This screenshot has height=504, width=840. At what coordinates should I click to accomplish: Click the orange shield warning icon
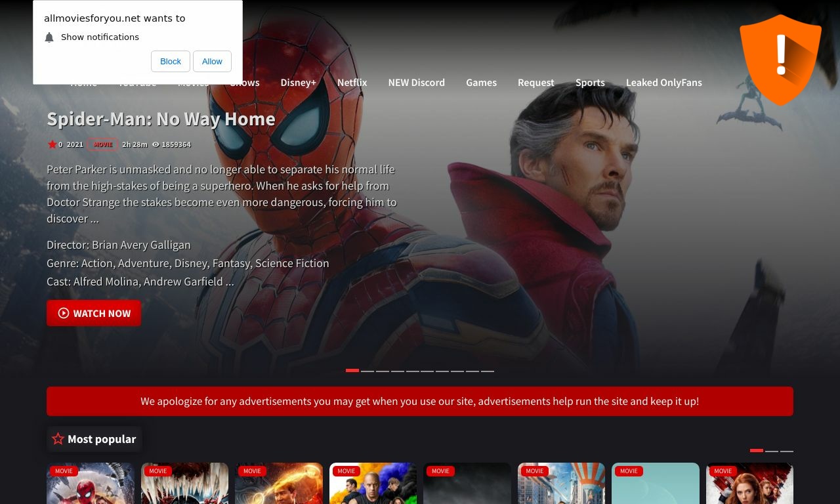coord(780,60)
